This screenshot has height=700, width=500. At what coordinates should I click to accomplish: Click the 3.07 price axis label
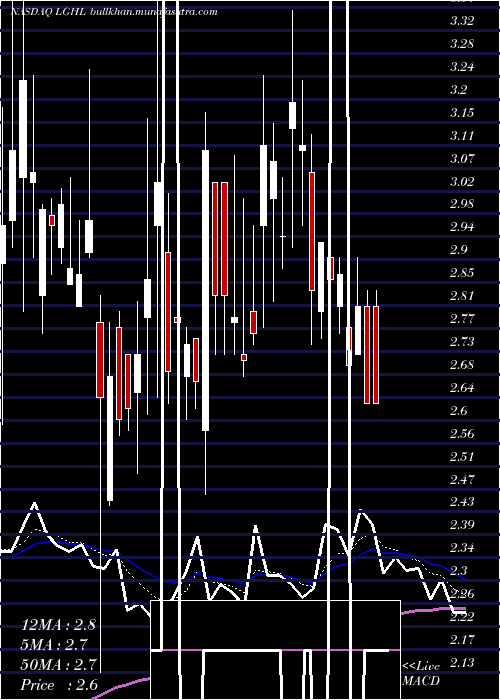(462, 158)
